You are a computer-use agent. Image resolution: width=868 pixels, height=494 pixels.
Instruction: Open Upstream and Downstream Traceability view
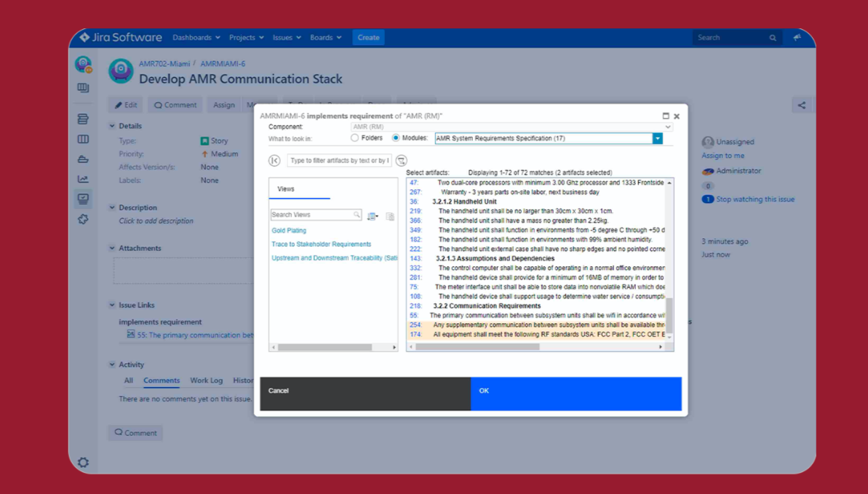click(335, 258)
